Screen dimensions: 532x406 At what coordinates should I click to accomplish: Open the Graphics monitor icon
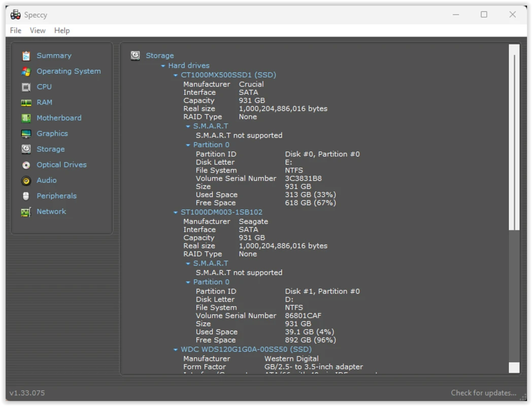tap(26, 133)
